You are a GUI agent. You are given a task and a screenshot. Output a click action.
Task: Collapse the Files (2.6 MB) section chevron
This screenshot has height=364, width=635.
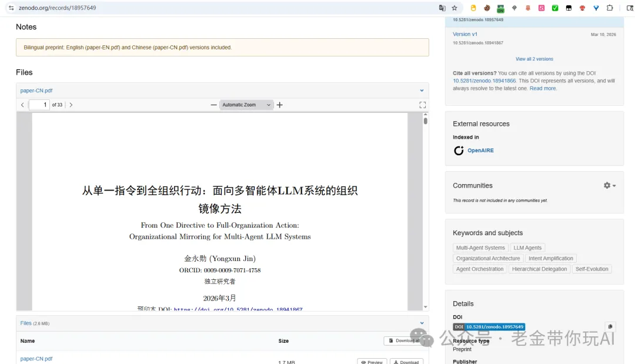[x=422, y=323]
